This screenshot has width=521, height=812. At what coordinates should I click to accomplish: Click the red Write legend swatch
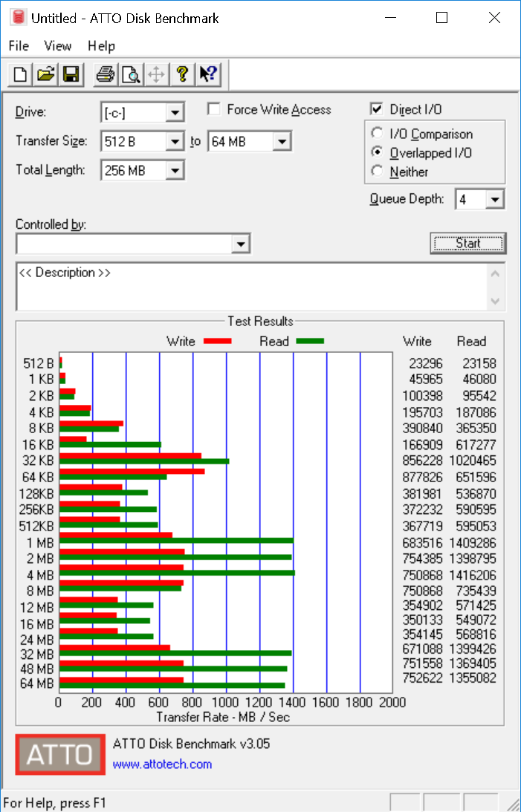coord(218,341)
